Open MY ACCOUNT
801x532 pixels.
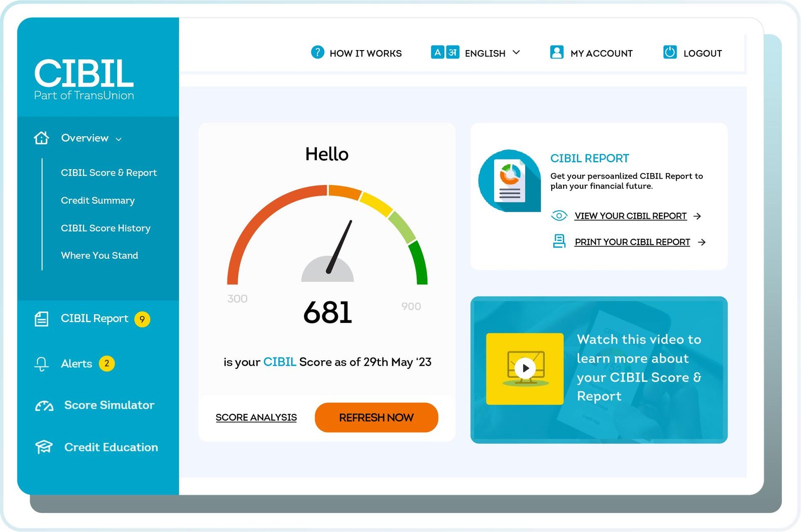(601, 53)
